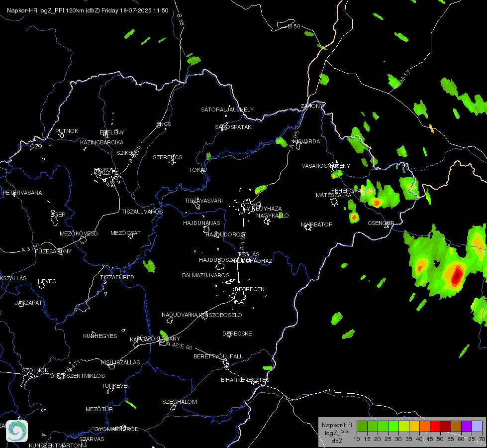The image size is (487, 448).
Task: Click the MEZOKOVESD town label
Action: (x=79, y=233)
